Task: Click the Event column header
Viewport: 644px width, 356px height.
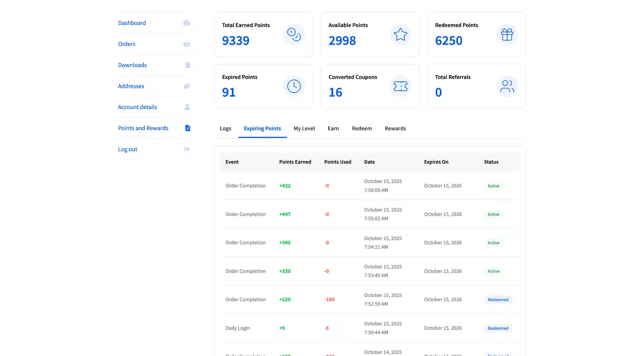Action: (x=232, y=162)
